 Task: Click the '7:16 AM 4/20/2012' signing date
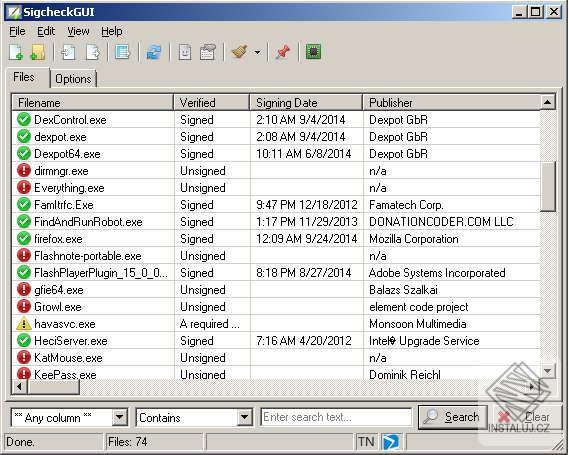pos(304,341)
